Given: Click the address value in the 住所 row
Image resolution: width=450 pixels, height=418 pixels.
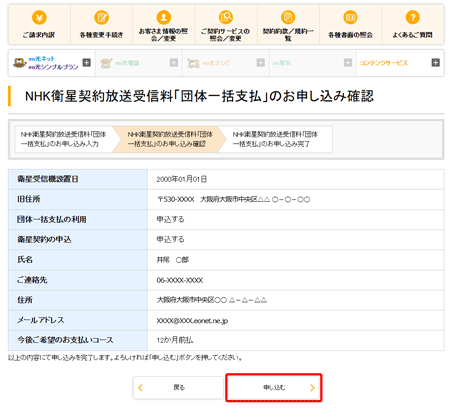Looking at the screenshot, I should click(212, 300).
